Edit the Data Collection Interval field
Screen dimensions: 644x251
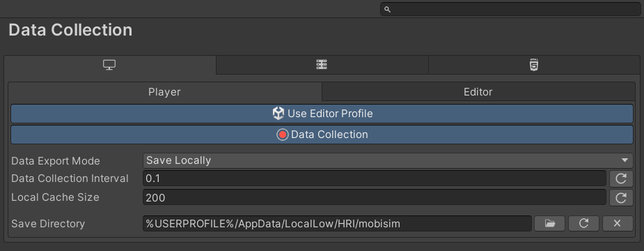(374, 178)
